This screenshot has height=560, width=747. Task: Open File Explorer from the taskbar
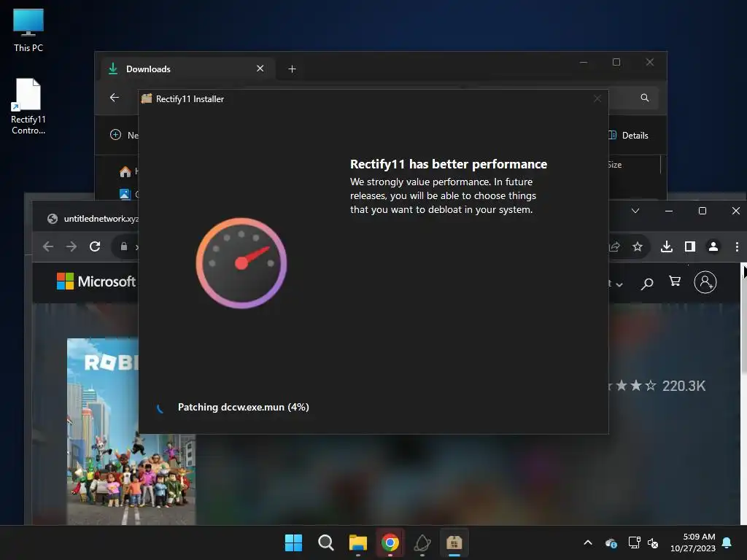(x=357, y=542)
